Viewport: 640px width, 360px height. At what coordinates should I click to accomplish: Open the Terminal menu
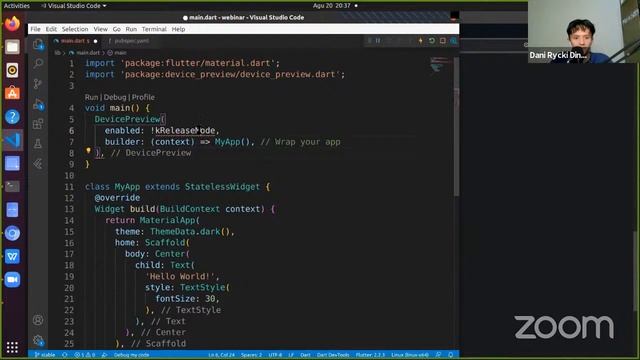point(154,29)
